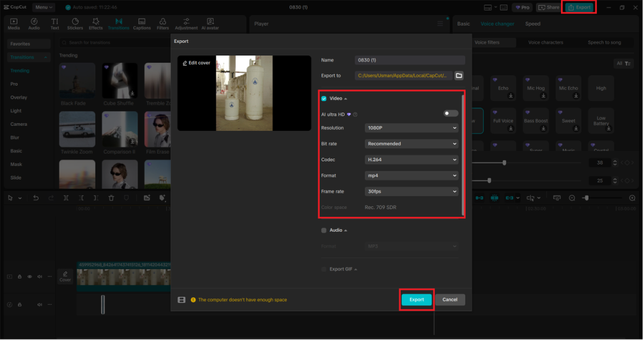Open the Adjustment panel
The image size is (644, 340).
(x=186, y=24)
